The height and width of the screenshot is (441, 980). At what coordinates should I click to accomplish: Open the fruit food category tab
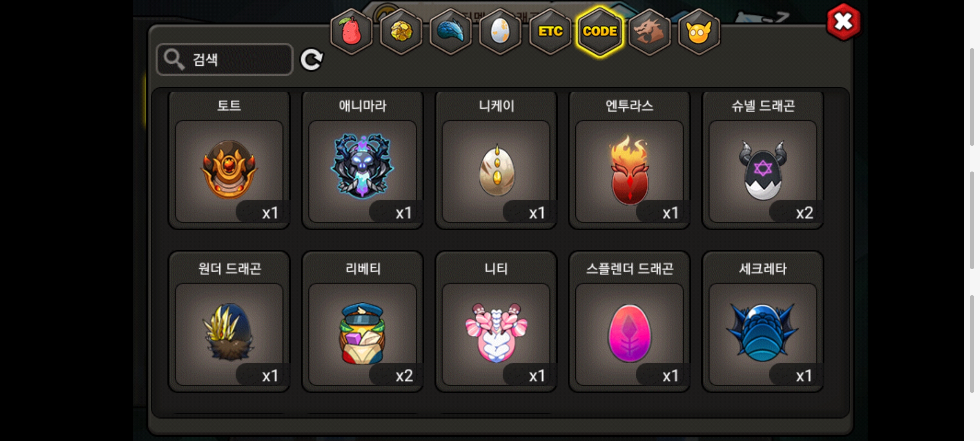coord(351,32)
